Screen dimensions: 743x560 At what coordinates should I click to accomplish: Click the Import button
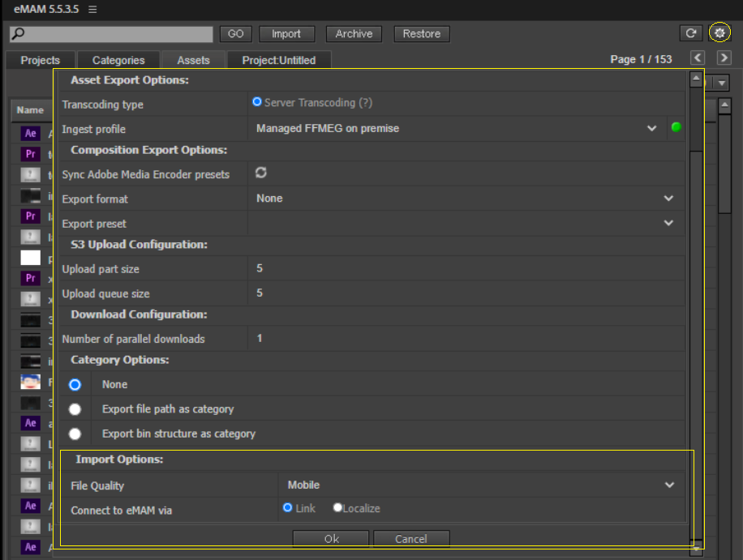click(286, 33)
